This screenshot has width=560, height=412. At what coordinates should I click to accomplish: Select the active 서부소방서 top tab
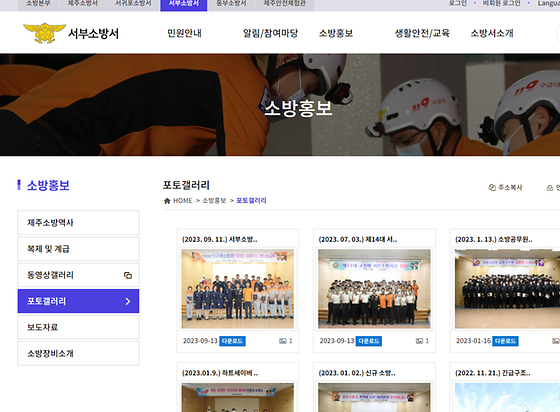(184, 4)
